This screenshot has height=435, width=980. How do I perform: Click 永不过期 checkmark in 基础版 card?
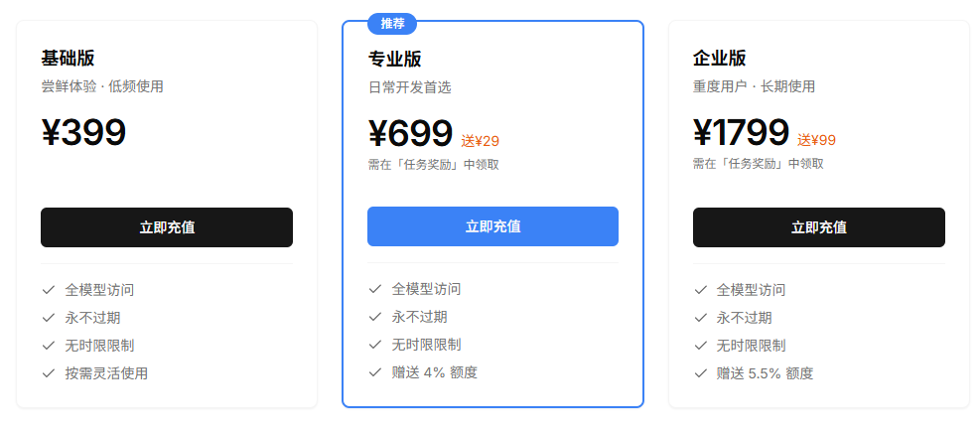[49, 318]
